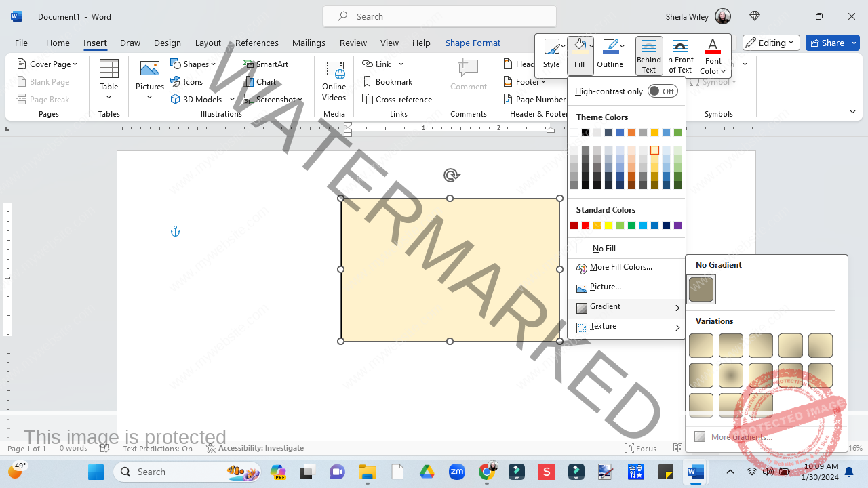Pick the yellow standard color swatch
Viewport: 868px width, 488px height.
click(x=609, y=226)
